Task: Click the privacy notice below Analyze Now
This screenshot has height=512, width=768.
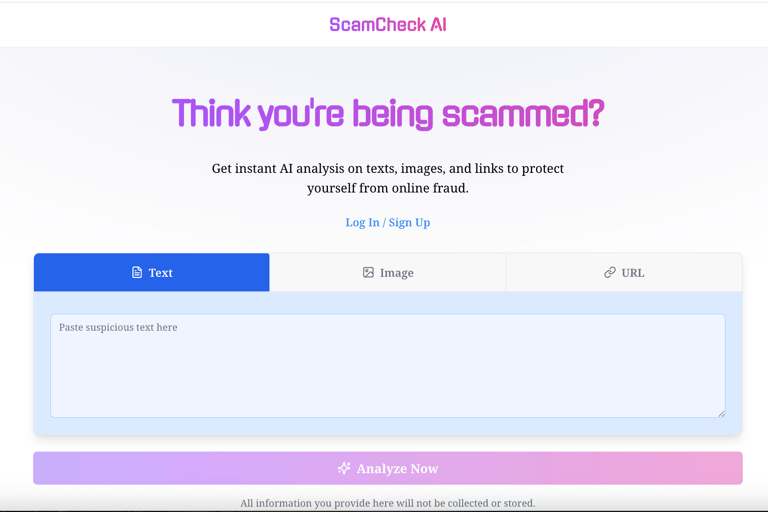Action: pos(388,503)
